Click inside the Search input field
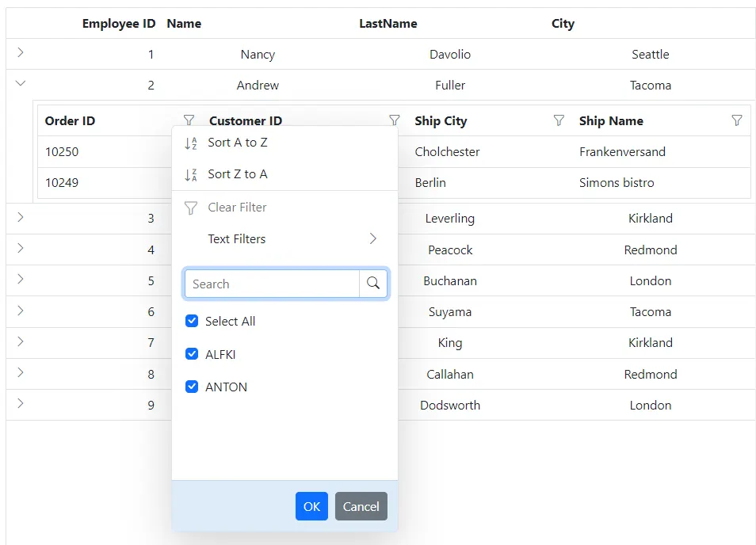 click(269, 283)
